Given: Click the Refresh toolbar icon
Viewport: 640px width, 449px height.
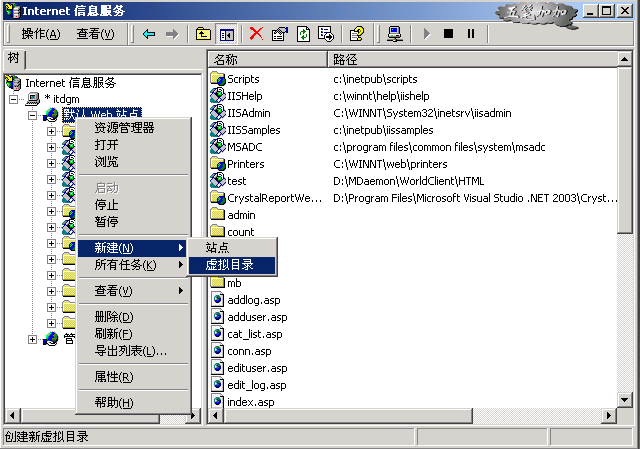Looking at the screenshot, I should click(302, 34).
